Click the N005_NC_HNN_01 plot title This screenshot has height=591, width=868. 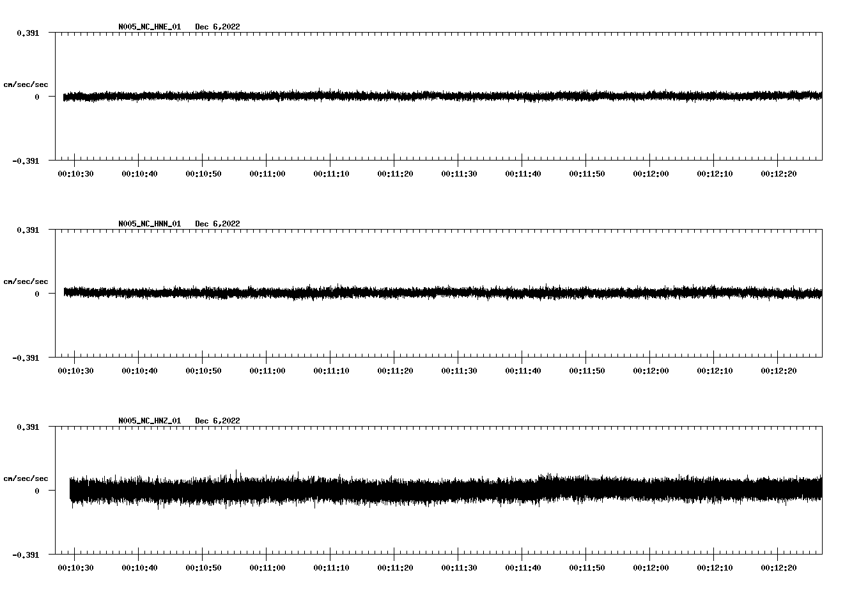coord(150,224)
